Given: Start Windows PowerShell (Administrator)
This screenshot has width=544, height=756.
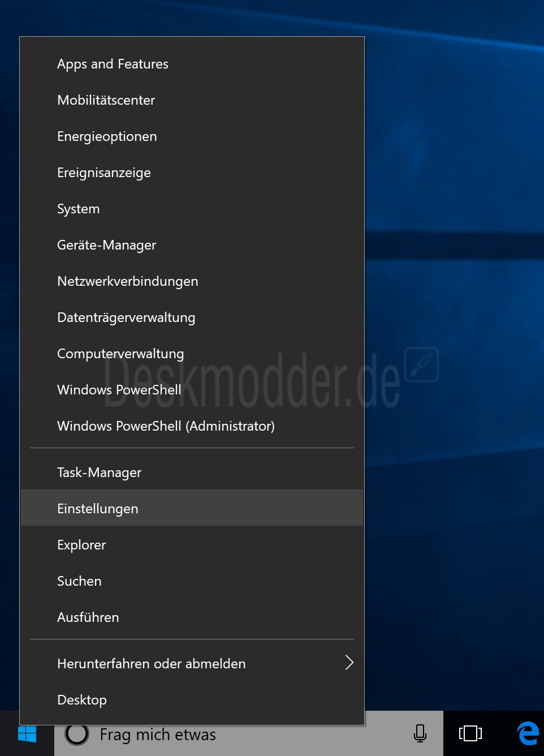Looking at the screenshot, I should [192, 426].
